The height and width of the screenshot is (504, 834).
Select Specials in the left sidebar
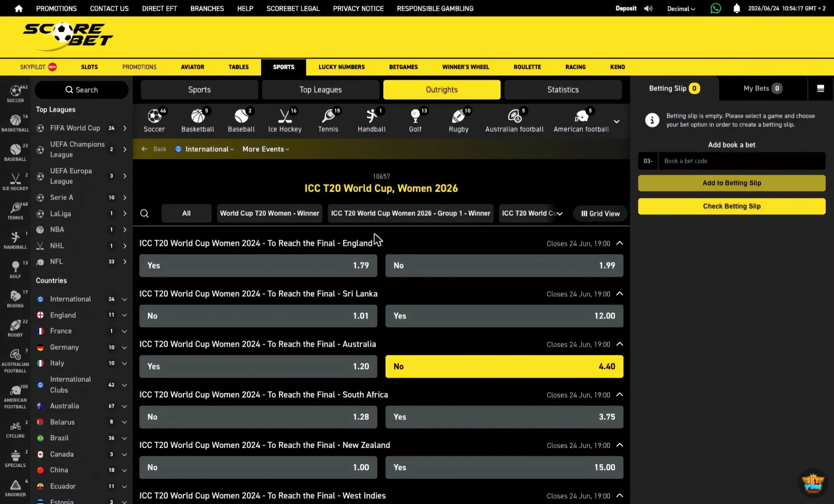(x=15, y=458)
